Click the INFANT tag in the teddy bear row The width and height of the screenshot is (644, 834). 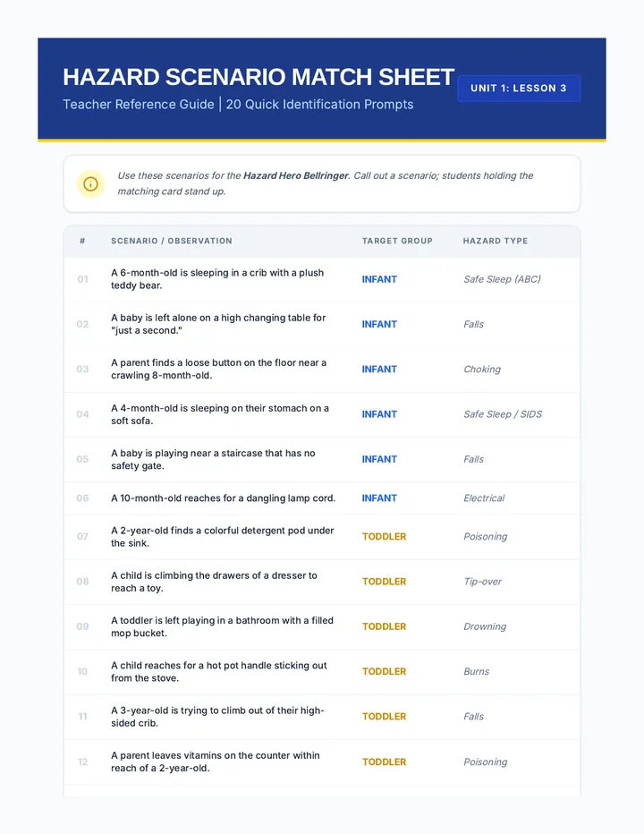tap(379, 279)
